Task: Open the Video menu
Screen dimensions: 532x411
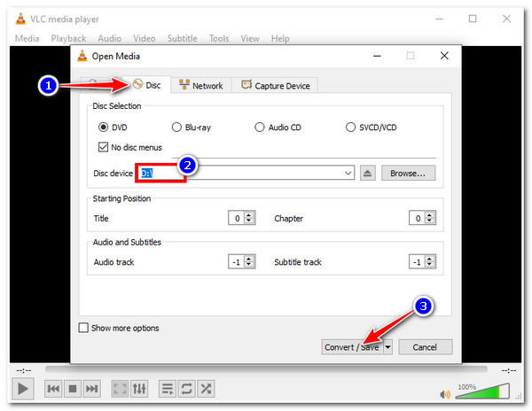Action: [x=145, y=39]
